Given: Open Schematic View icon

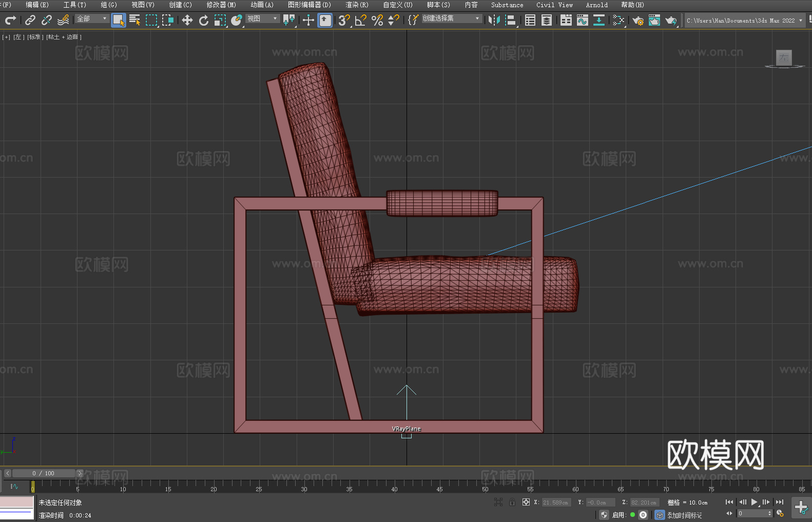Looking at the screenshot, I should (618, 20).
